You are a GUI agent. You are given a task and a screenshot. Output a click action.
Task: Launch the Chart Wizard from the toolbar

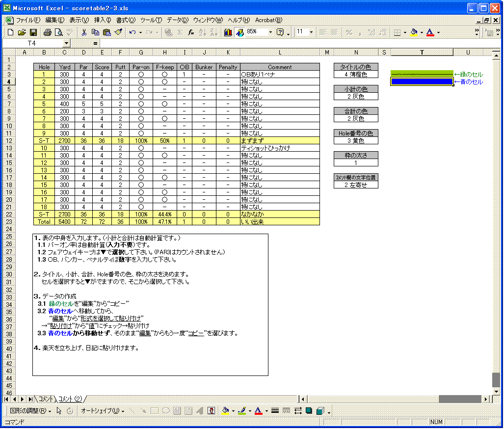pos(228,32)
